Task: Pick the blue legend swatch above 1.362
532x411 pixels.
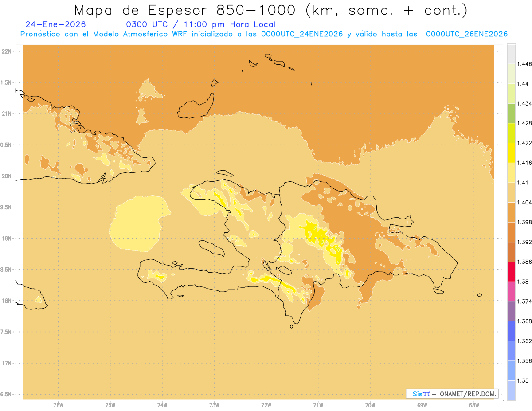Action: 511,331
